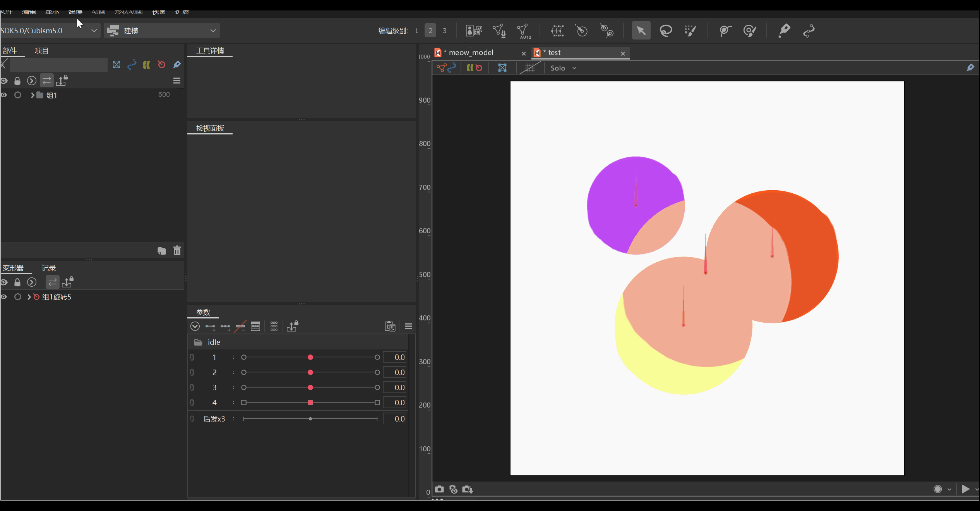This screenshot has height=511, width=980.
Task: Open the 建模 workspace dropdown
Action: click(x=162, y=31)
